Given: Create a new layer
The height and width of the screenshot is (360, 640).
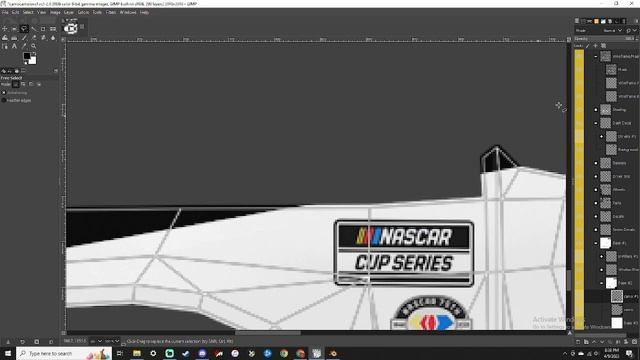Looking at the screenshot, I should click(578, 342).
